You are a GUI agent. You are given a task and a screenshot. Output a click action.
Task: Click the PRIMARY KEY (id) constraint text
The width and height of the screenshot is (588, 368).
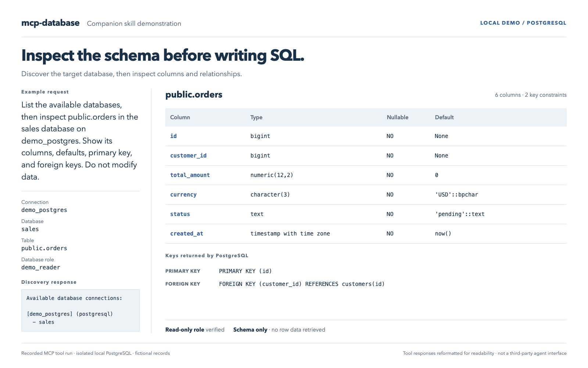click(x=245, y=271)
